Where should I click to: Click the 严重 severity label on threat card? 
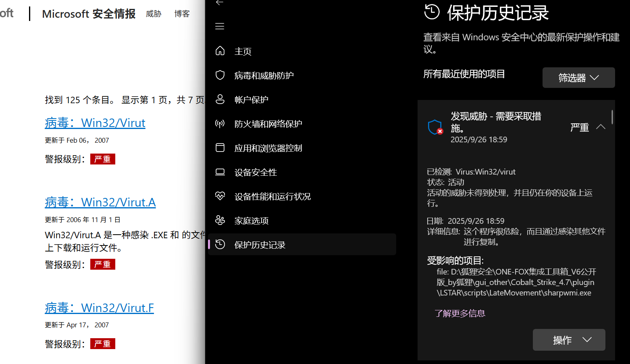580,127
